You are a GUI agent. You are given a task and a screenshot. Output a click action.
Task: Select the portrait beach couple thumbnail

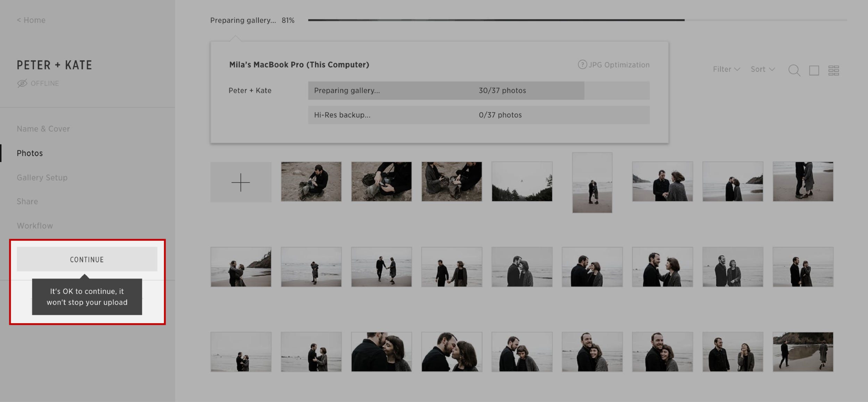pyautogui.click(x=592, y=183)
